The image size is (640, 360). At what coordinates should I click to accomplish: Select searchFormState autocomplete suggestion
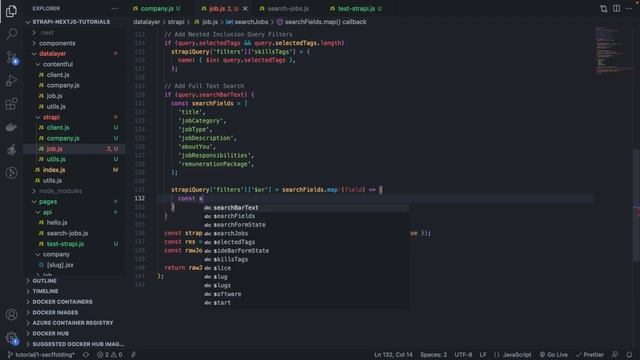[x=306, y=224]
